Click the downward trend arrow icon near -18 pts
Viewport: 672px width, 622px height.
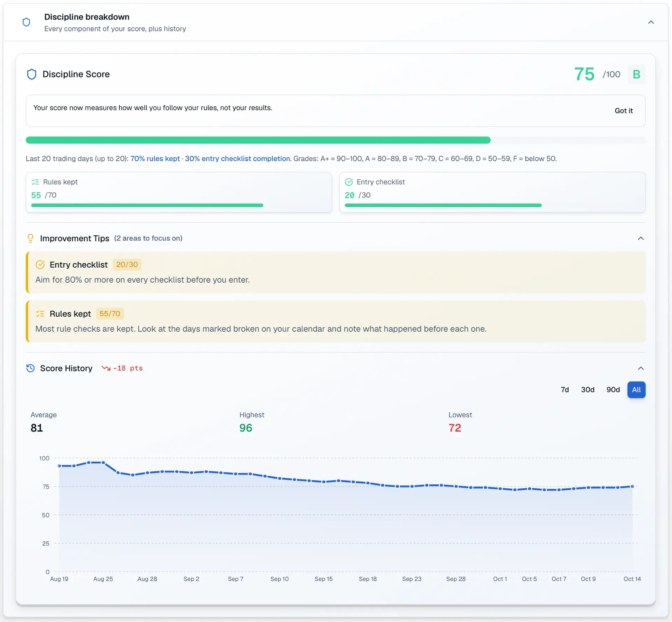pos(106,368)
